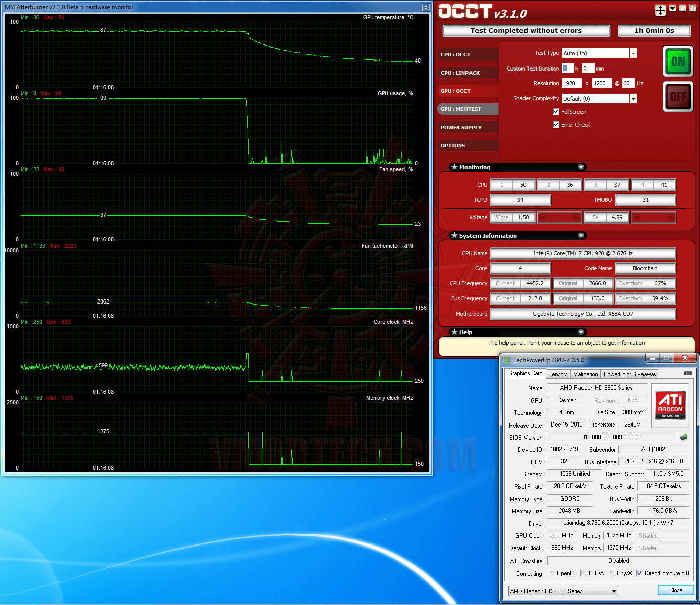Switch to the CPU : LINPACK tab

pos(468,73)
